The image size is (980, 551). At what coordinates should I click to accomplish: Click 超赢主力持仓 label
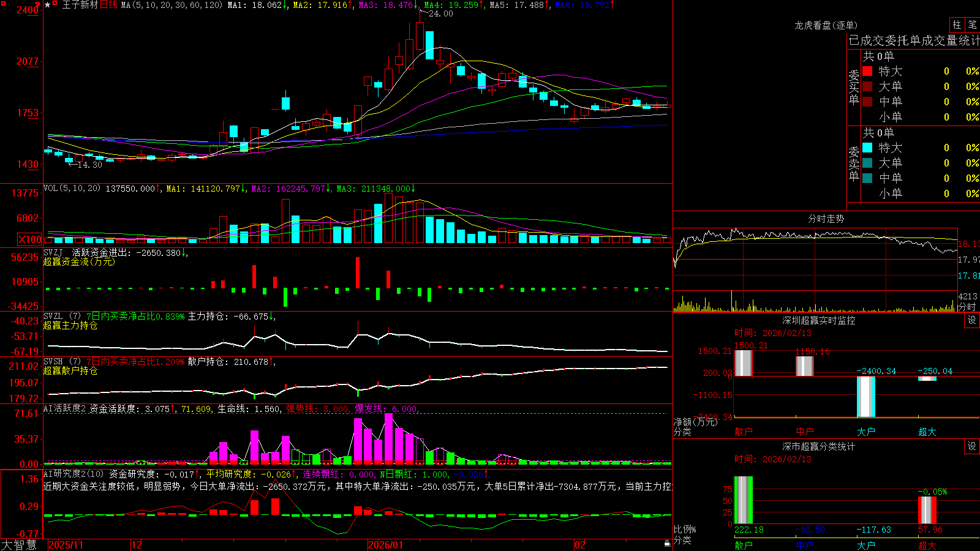70,325
